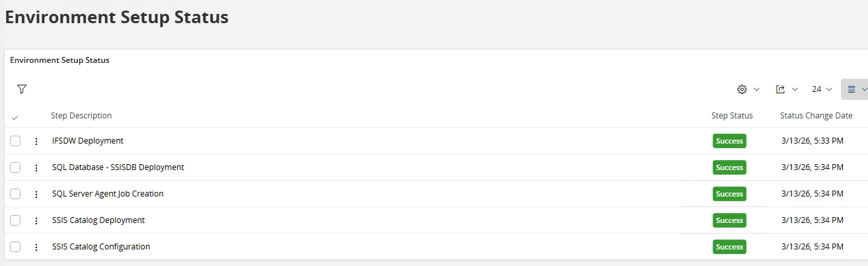The height and width of the screenshot is (266, 868).
Task: Check the SSIS Catalog Configuration row checkbox
Action: pos(15,247)
